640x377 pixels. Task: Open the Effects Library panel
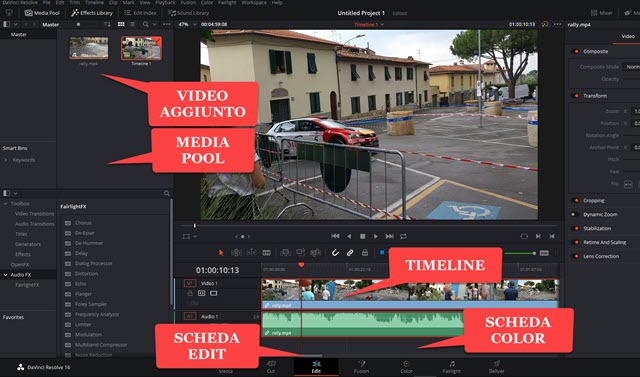[92, 13]
